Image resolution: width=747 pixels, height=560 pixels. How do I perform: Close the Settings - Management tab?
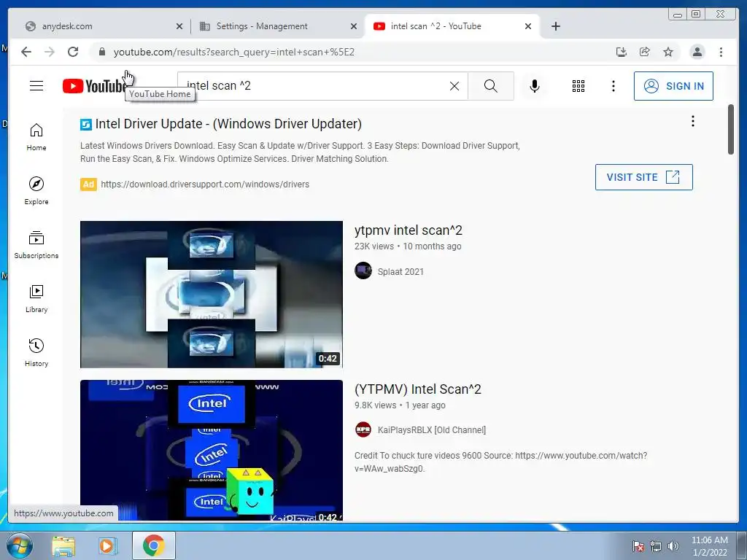point(354,27)
